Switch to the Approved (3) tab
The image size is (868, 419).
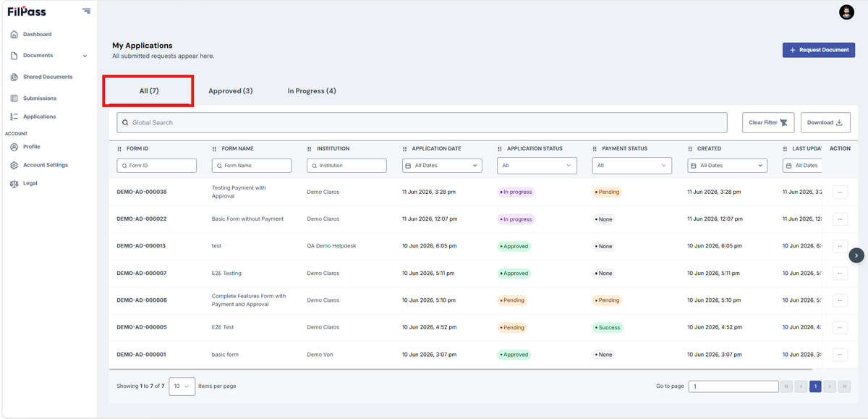tap(230, 90)
